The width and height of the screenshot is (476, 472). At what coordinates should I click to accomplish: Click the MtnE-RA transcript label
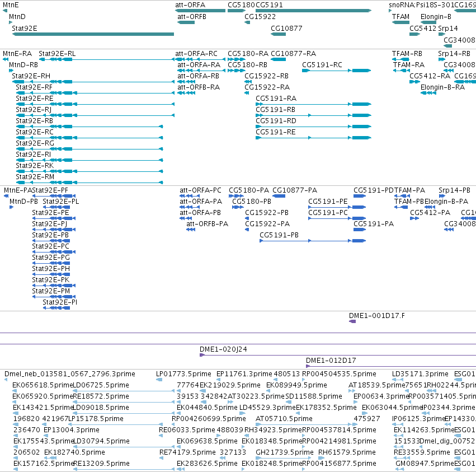coord(17,54)
